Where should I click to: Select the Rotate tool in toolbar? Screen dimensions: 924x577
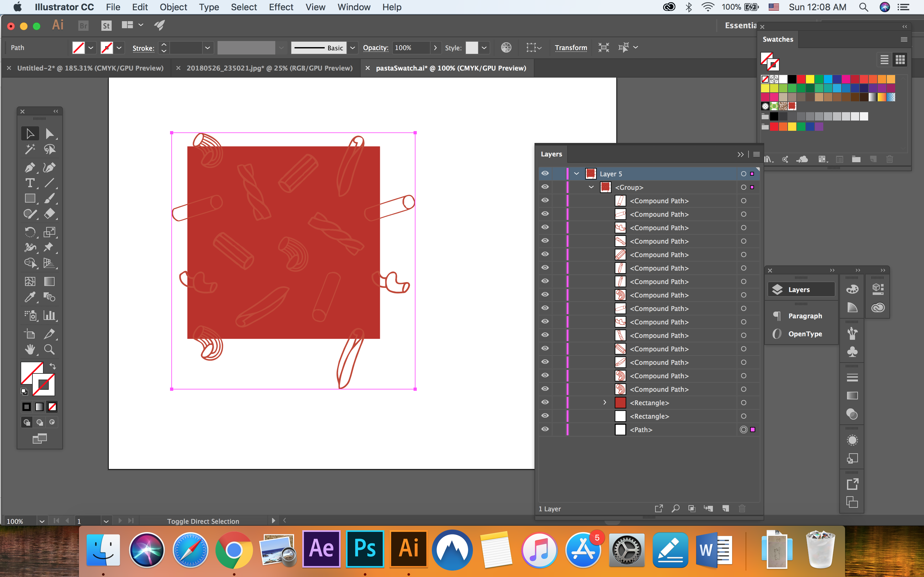click(x=29, y=232)
